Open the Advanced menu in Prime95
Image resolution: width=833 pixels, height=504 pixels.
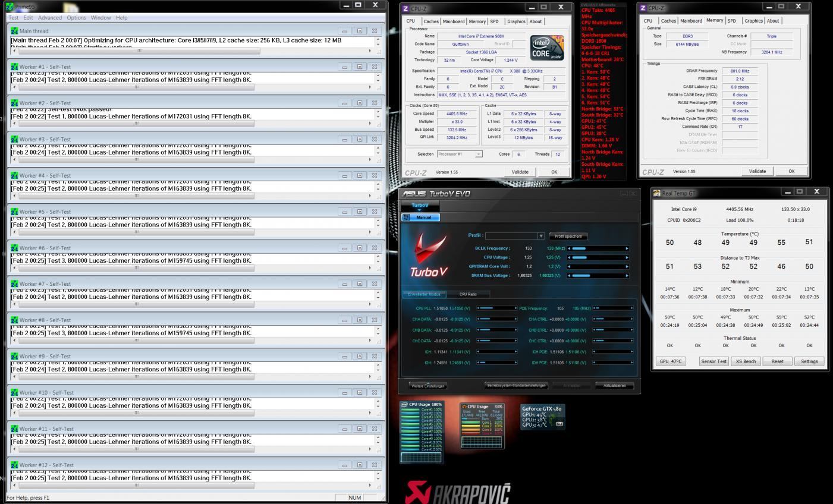click(x=50, y=18)
